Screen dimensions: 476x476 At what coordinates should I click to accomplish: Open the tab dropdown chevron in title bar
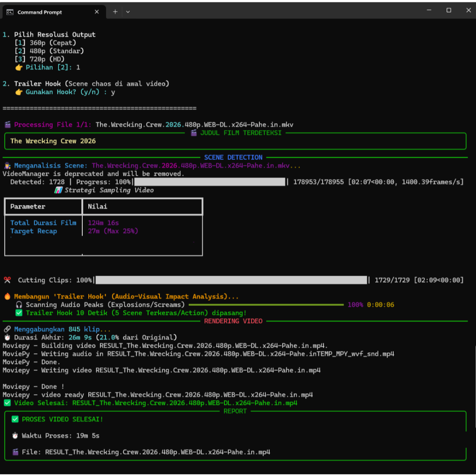(x=128, y=12)
